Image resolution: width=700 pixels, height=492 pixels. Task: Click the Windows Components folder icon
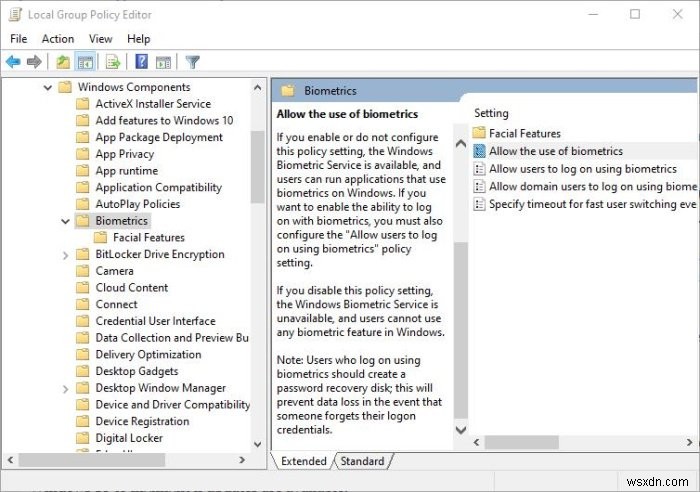(x=65, y=87)
